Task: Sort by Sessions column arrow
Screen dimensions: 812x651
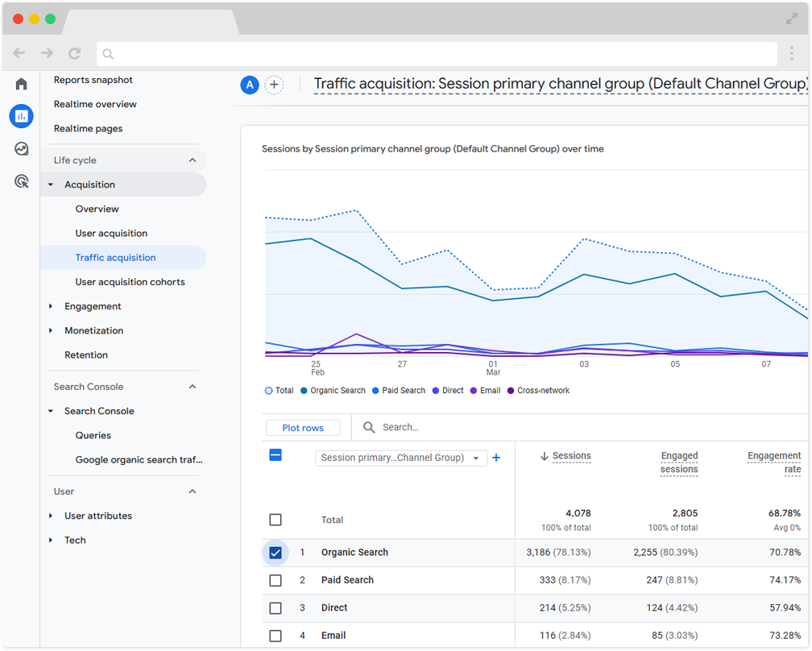Action: pos(545,456)
